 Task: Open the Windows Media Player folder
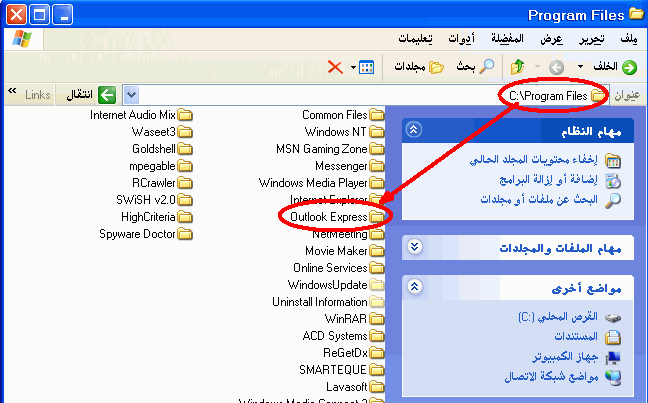(x=321, y=183)
